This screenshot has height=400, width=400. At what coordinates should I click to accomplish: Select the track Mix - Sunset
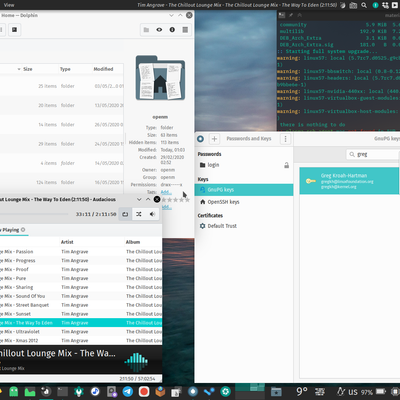[81, 314]
